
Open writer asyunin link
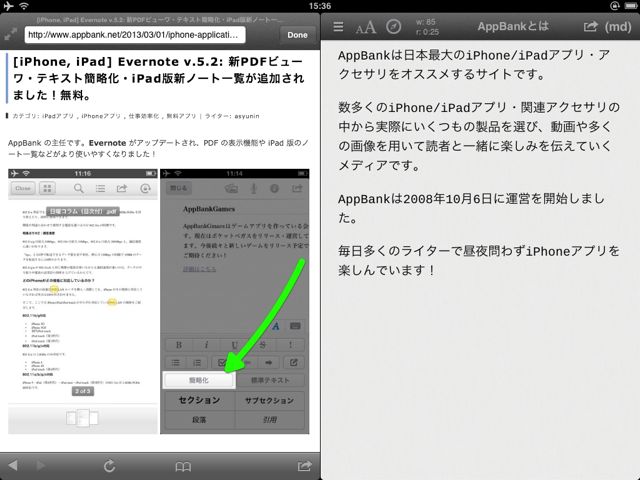pyautogui.click(x=247, y=116)
